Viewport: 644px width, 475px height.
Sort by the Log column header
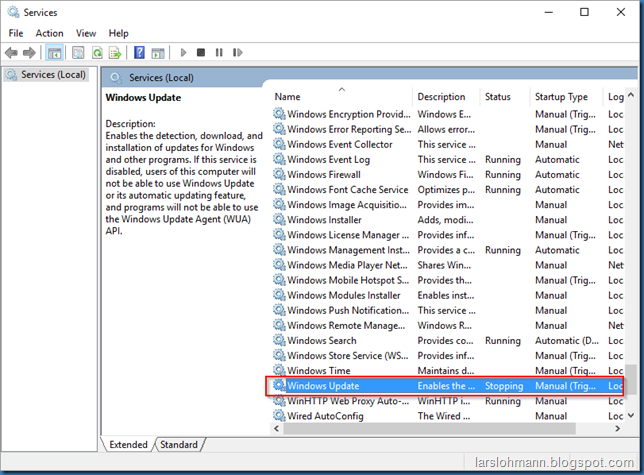[x=614, y=96]
